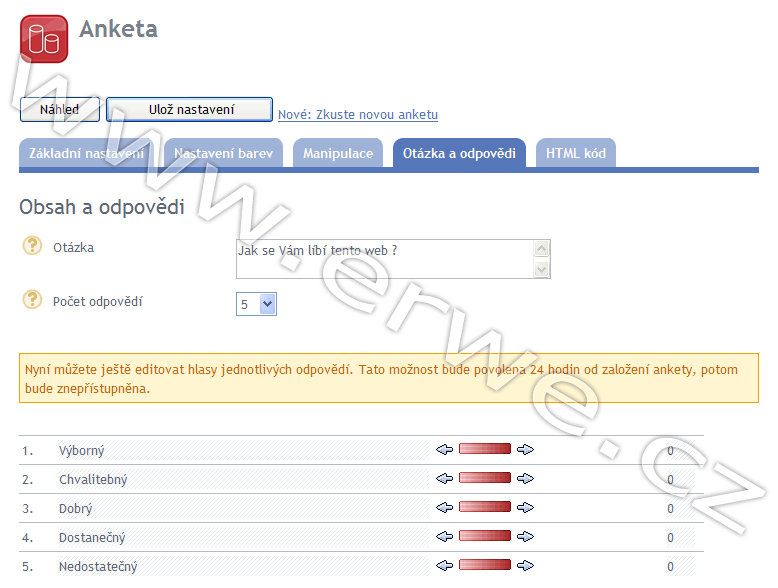The image size is (778, 588).
Task: Click the Počet odpovědí label text
Action: click(x=98, y=301)
